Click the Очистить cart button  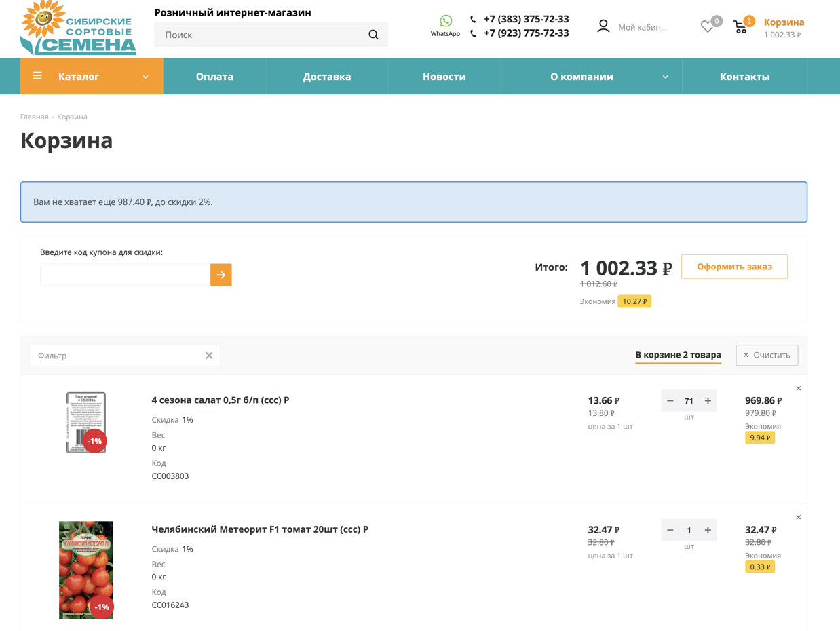tap(767, 355)
